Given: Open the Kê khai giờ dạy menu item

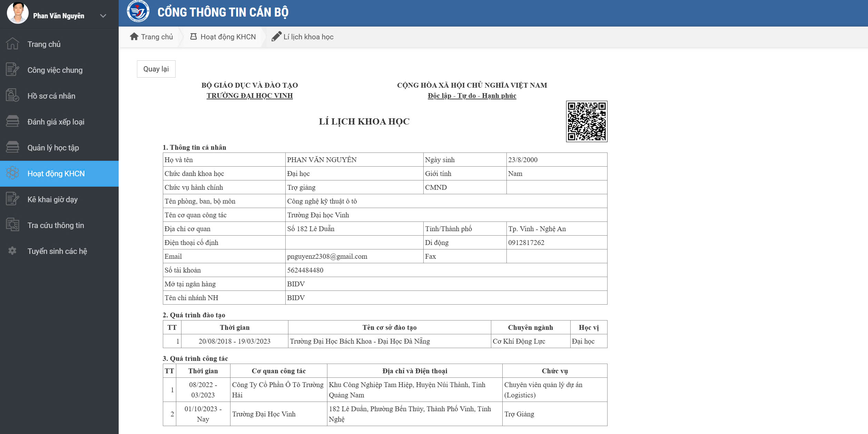Looking at the screenshot, I should coord(59,199).
